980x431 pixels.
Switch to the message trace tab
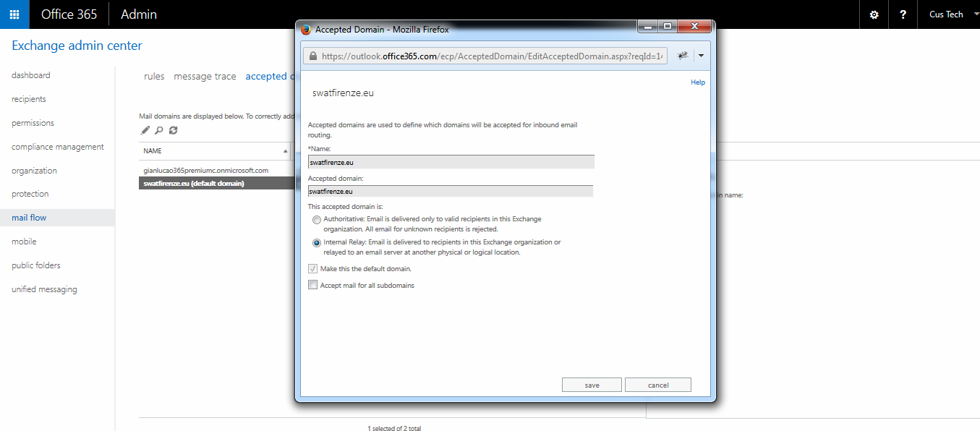pos(205,76)
